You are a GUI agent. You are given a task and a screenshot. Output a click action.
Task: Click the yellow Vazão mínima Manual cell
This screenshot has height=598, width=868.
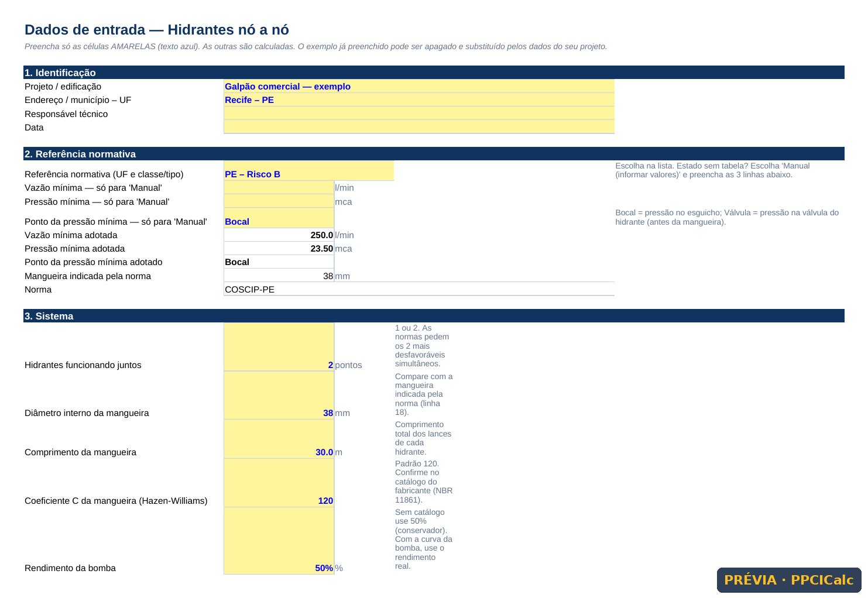point(279,188)
